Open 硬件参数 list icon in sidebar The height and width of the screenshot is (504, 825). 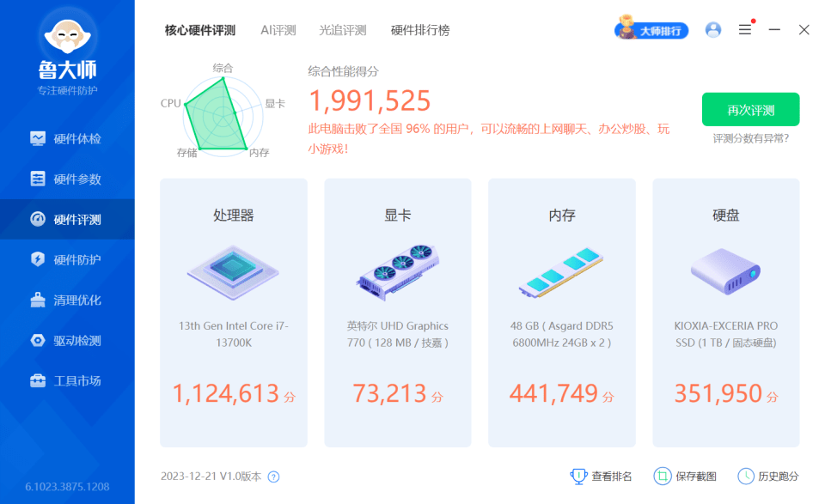tap(38, 179)
